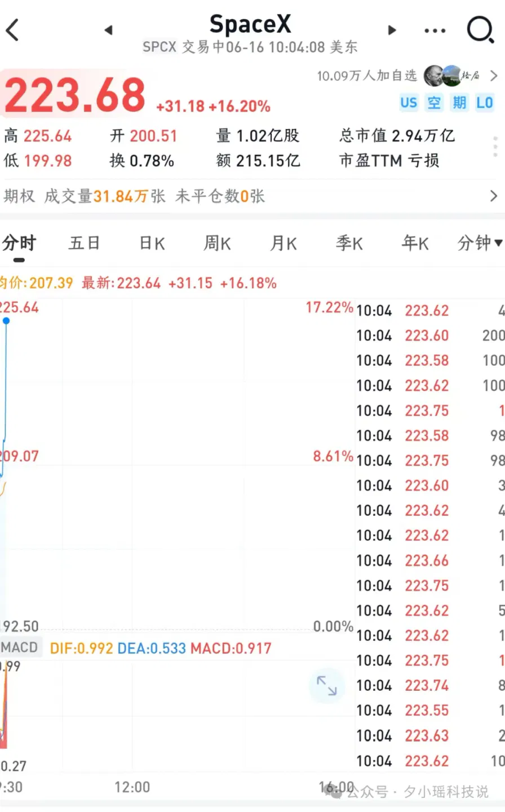Tap the 223.66 trade tick row
505x812 pixels.
430,561
